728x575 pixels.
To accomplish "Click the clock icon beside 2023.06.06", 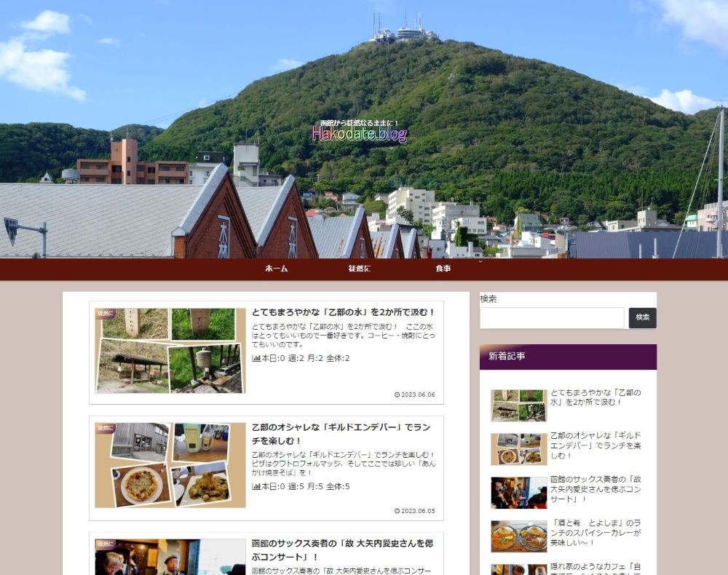I will pos(397,395).
